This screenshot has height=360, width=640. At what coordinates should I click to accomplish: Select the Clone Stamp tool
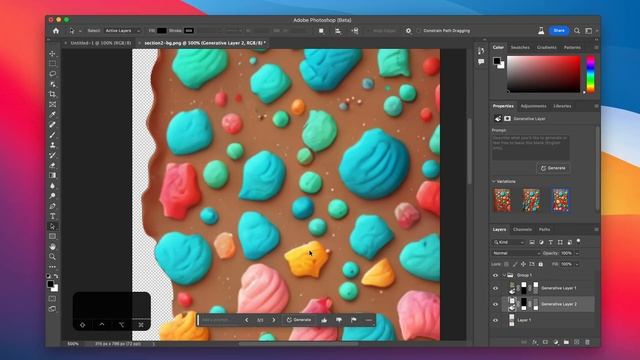pos(53,145)
